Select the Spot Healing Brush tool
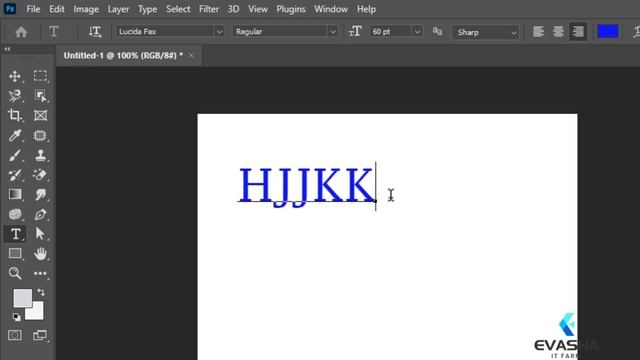This screenshot has height=360, width=640. (x=40, y=135)
